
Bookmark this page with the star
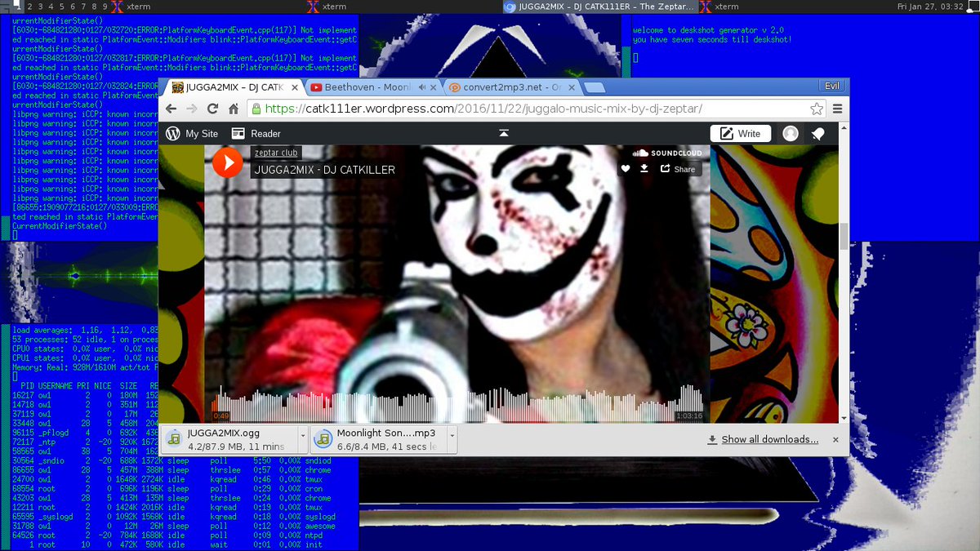pos(817,109)
